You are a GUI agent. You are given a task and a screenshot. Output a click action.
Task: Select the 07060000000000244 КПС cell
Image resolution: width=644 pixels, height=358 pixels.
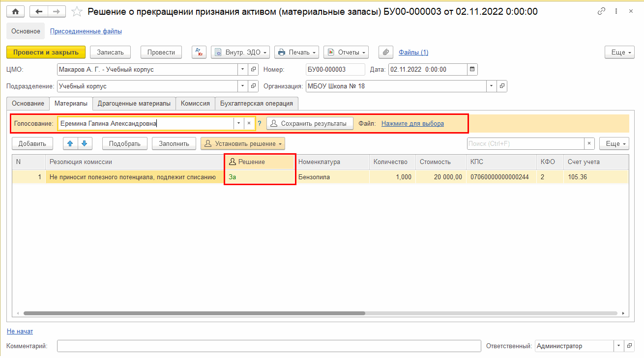pos(501,177)
